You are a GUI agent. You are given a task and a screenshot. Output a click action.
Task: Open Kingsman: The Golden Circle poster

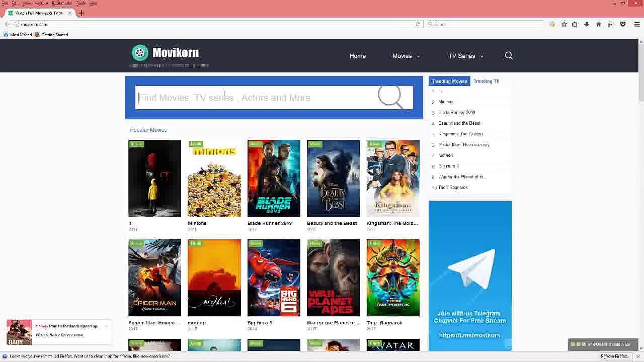click(393, 178)
